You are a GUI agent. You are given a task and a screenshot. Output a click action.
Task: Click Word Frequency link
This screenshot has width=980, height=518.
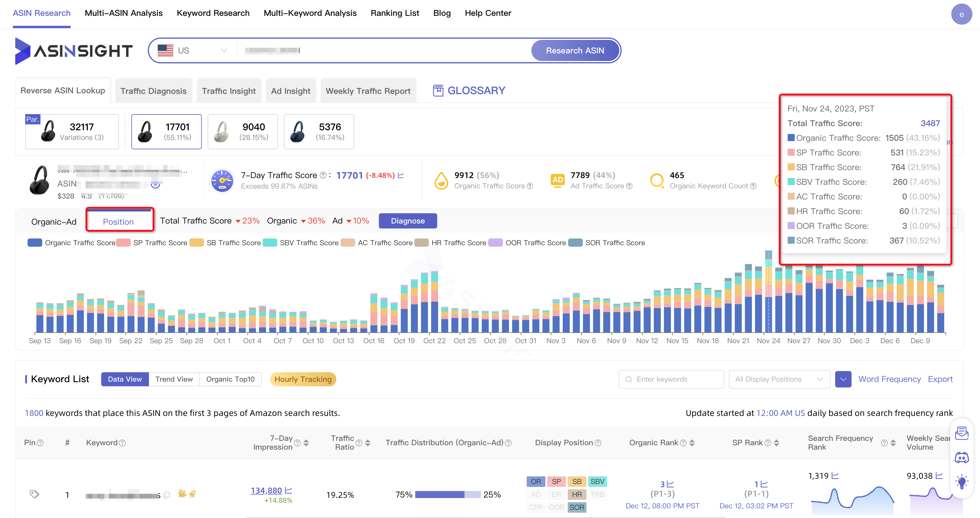[x=889, y=379]
